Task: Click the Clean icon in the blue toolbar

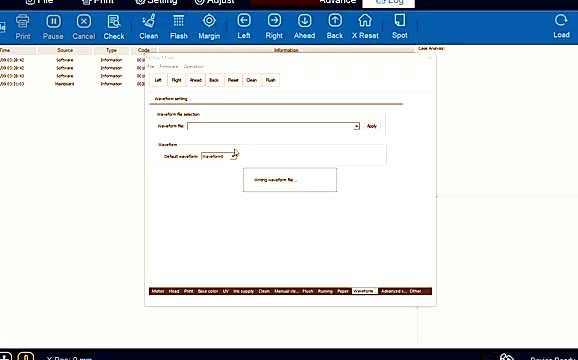Action: [x=149, y=27]
